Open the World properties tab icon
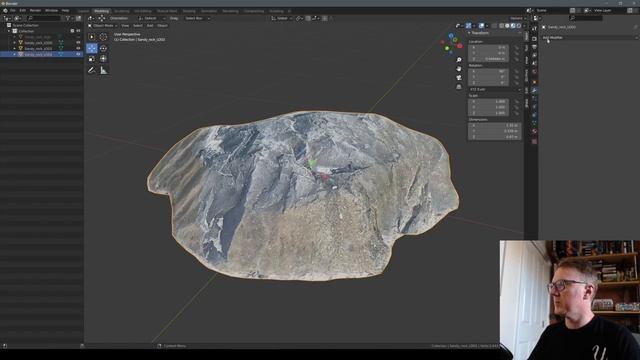 tap(534, 72)
